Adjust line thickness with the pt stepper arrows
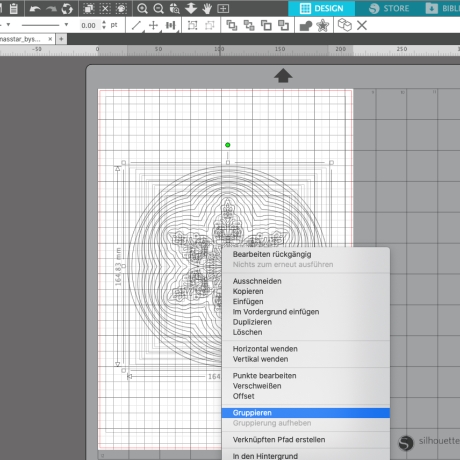The width and height of the screenshot is (460, 460). click(104, 25)
